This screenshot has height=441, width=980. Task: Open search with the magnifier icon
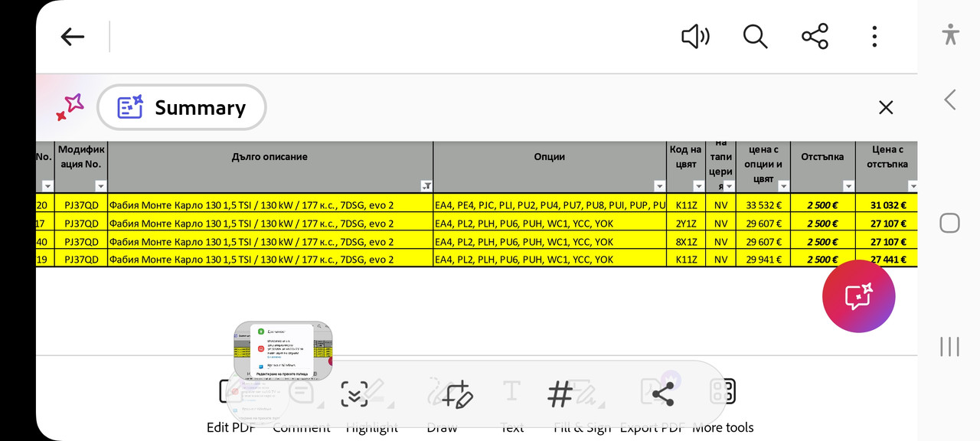coord(755,37)
